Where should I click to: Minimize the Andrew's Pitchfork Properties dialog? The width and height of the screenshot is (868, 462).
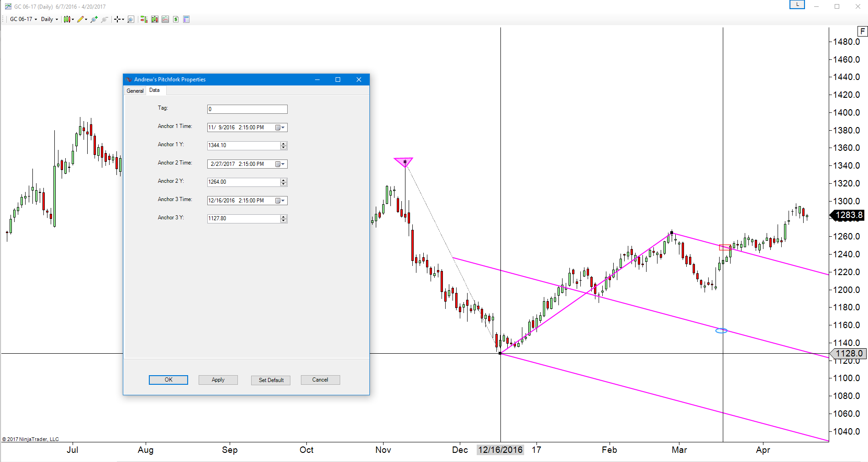coord(317,80)
